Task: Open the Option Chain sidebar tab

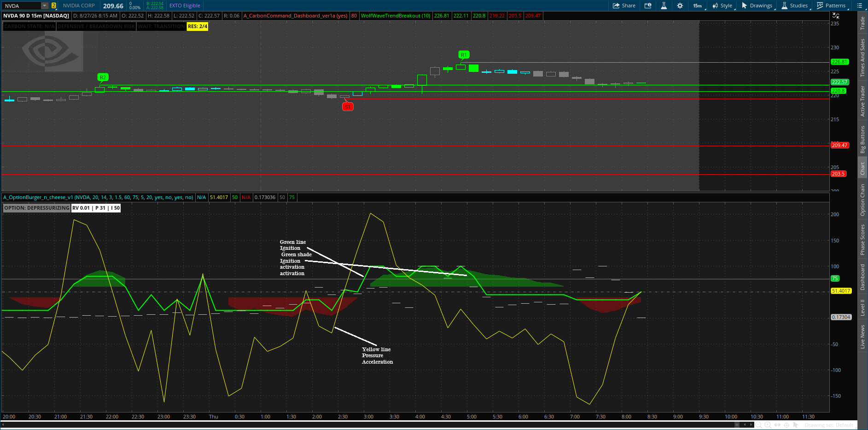Action: (x=862, y=200)
